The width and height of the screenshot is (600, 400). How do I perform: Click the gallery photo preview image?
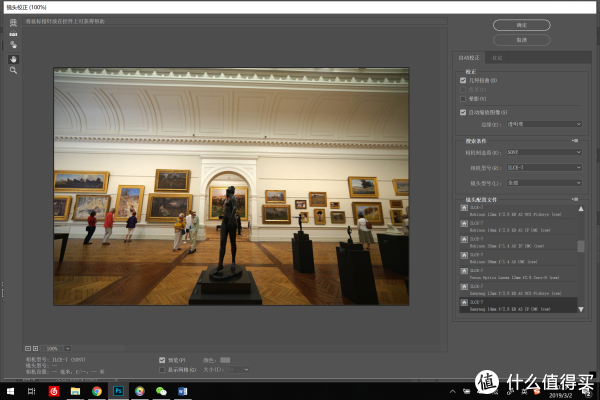tap(231, 186)
